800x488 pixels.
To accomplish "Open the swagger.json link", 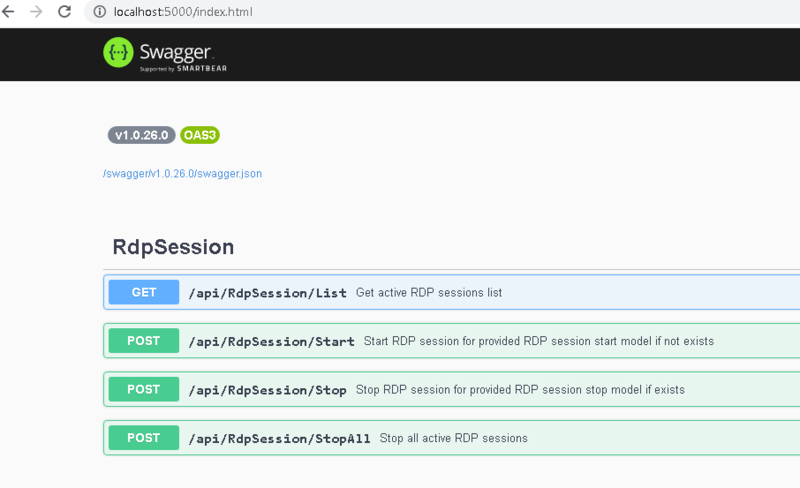I will pos(183,174).
